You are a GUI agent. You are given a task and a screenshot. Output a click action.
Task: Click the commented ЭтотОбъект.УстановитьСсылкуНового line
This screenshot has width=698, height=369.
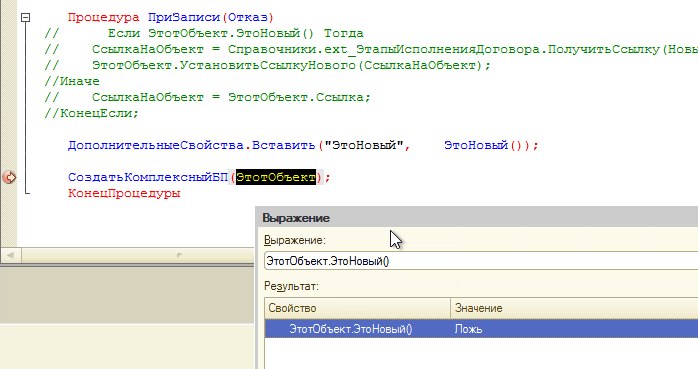tap(268, 65)
